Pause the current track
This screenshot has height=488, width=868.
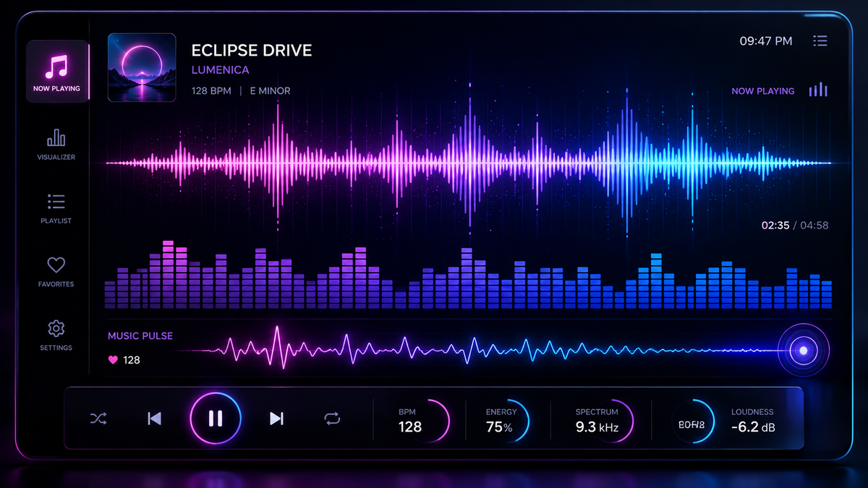(x=216, y=419)
